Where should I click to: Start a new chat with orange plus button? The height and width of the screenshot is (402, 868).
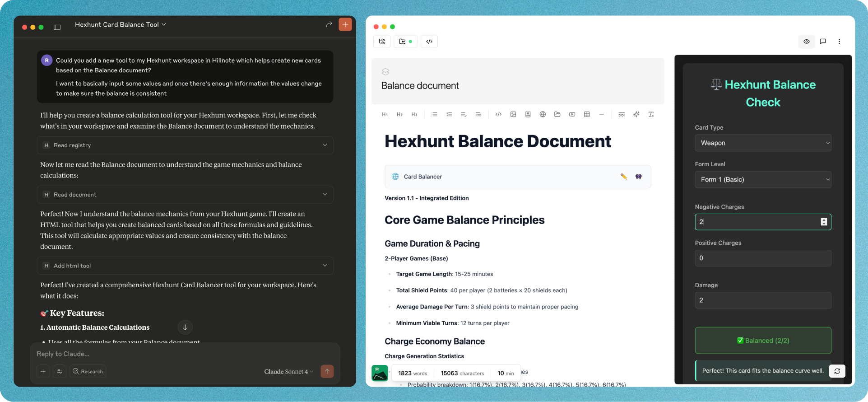[345, 24]
